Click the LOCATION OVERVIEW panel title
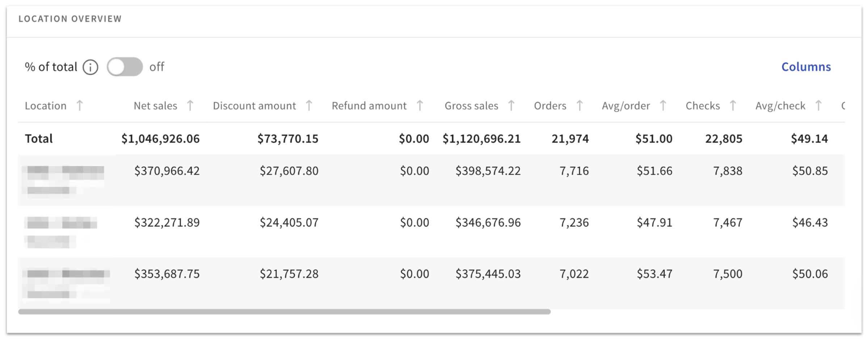 click(x=70, y=18)
